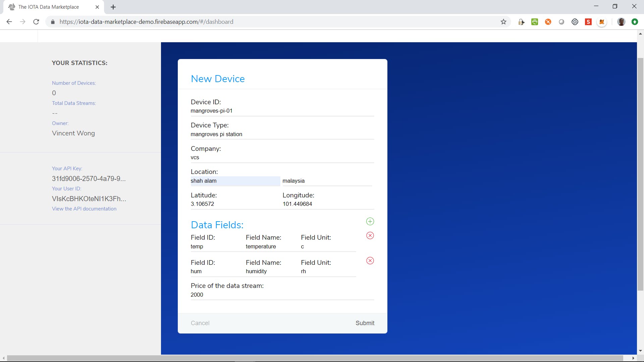Click the company name input field

[283, 157]
